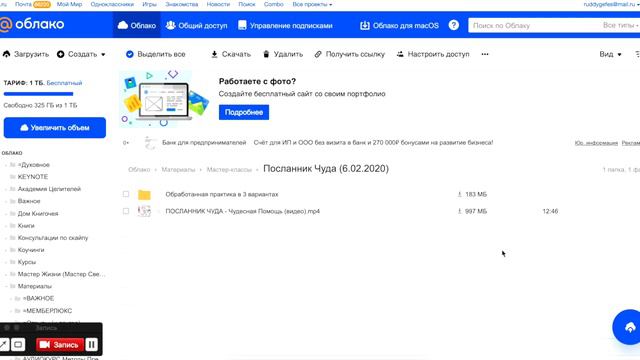Image resolution: width=640 pixels, height=360 pixels.
Task: Click Скачать in the toolbar
Action: pyautogui.click(x=231, y=54)
